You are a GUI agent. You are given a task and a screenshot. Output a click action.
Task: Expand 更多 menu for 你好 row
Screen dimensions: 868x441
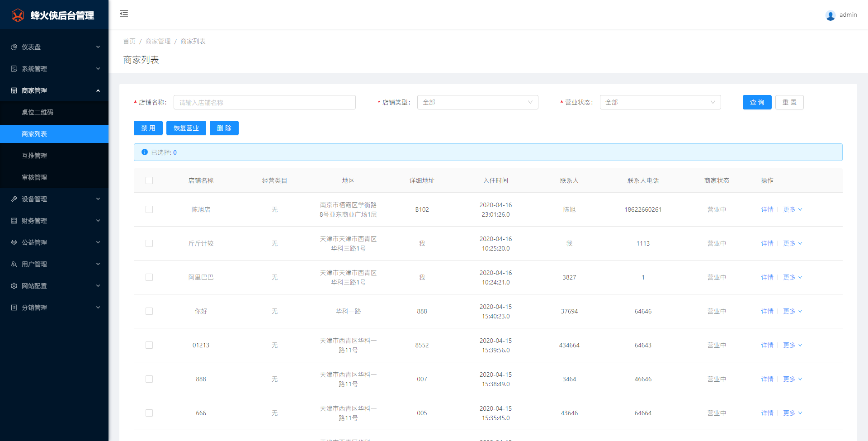tap(793, 311)
